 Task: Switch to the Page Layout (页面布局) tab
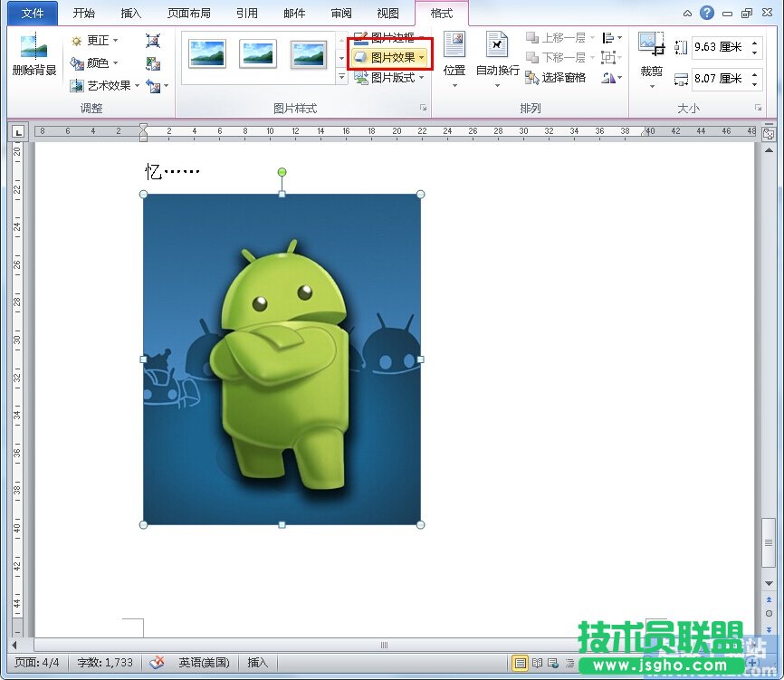[x=190, y=14]
